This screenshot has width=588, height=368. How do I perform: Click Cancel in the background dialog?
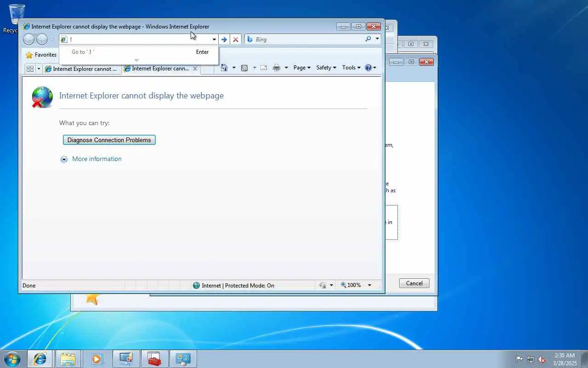tap(414, 283)
